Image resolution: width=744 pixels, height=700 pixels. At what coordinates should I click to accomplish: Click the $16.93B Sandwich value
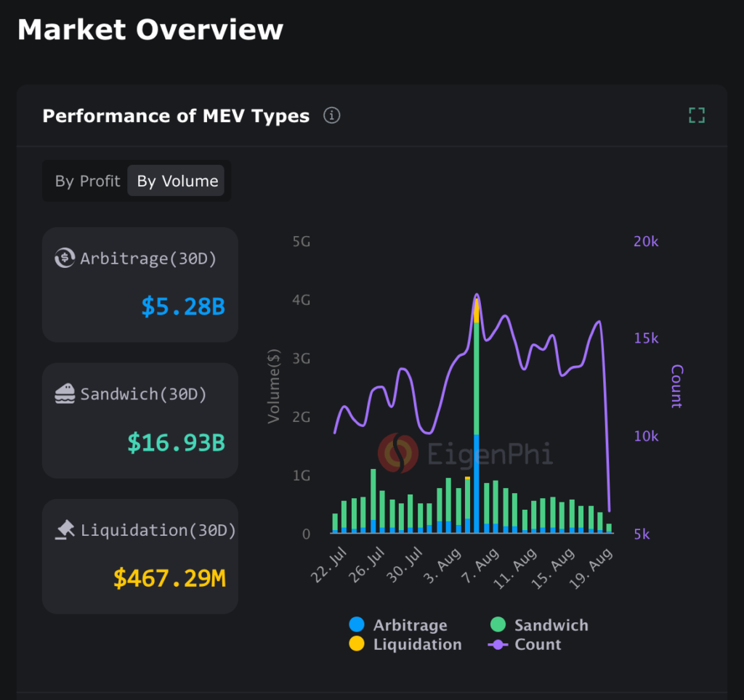(x=175, y=443)
